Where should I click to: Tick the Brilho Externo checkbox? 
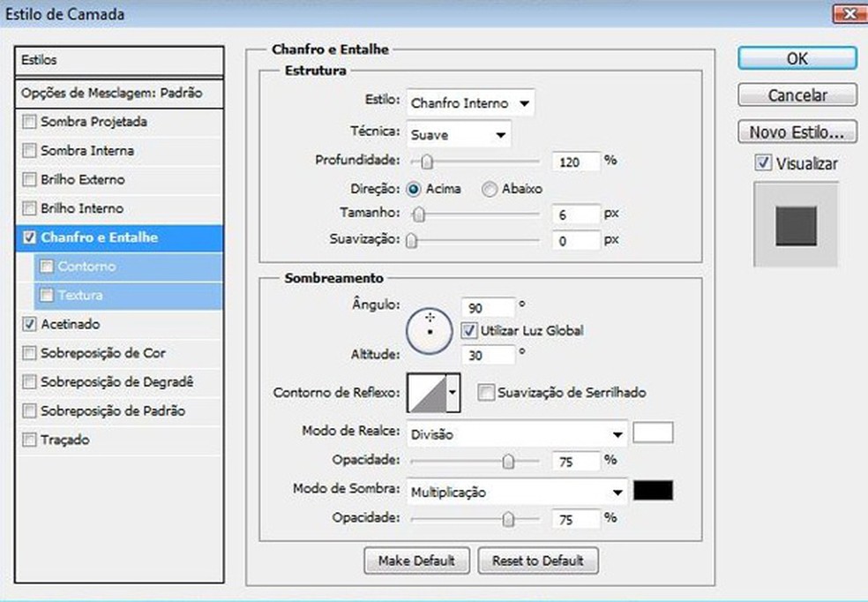[x=29, y=179]
